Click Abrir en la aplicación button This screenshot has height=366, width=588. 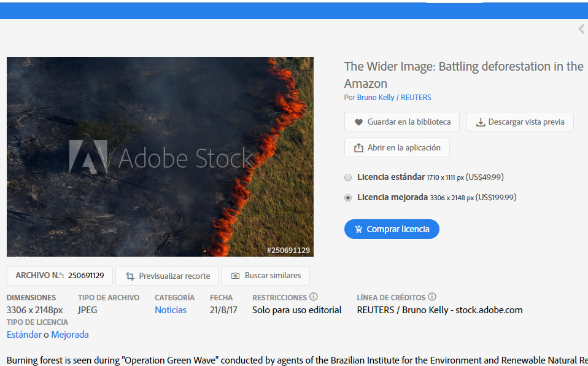(397, 147)
